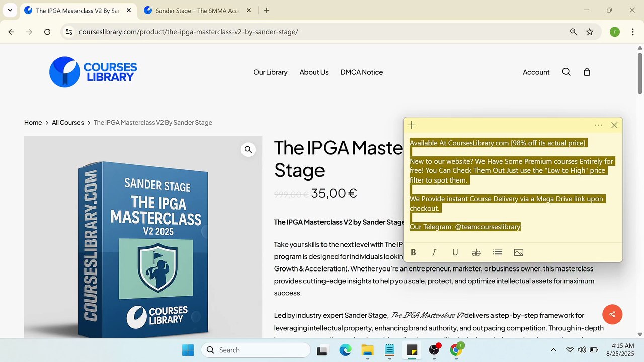Click the Home breadcrumb link
Screen dimensions: 644x362
[x=33, y=122]
